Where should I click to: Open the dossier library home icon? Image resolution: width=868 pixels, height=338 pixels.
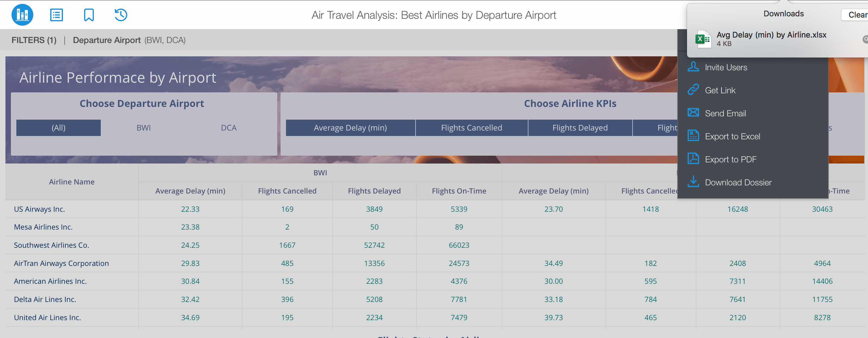point(22,15)
